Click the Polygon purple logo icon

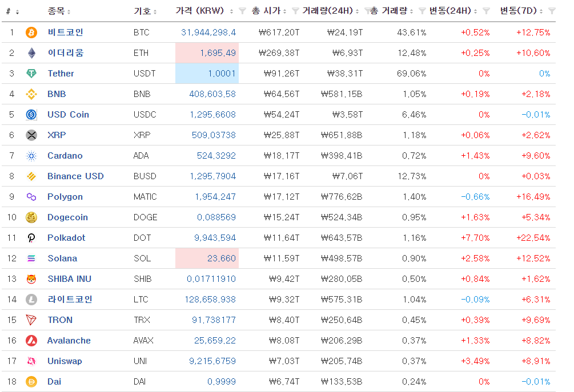pyautogui.click(x=31, y=197)
